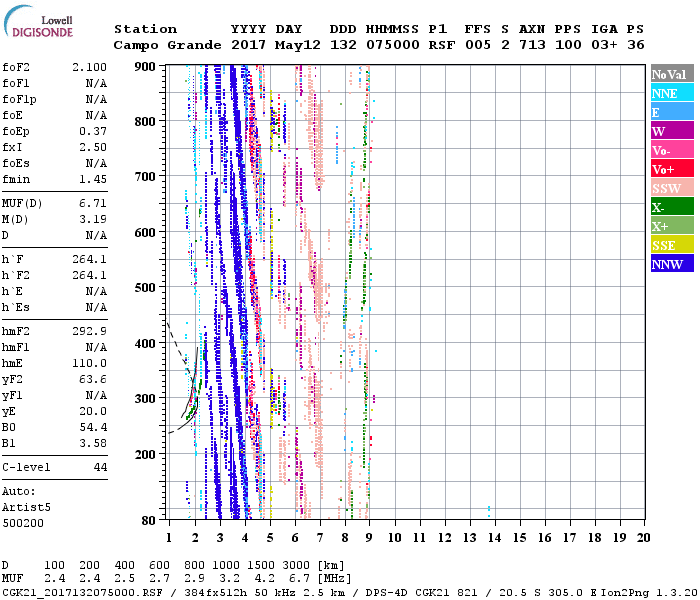
Task: Click the yF2 value 63.6
Action: tap(93, 379)
